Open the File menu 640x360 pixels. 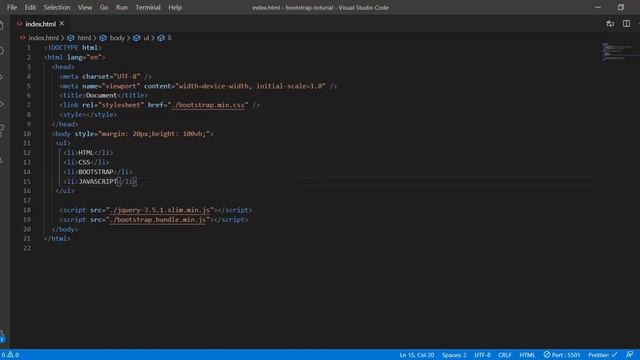[x=12, y=7]
